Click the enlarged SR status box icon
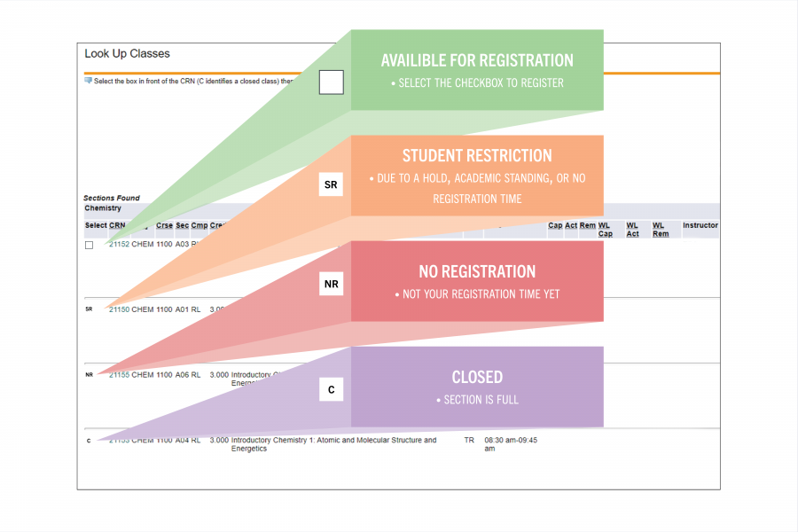 tap(331, 184)
